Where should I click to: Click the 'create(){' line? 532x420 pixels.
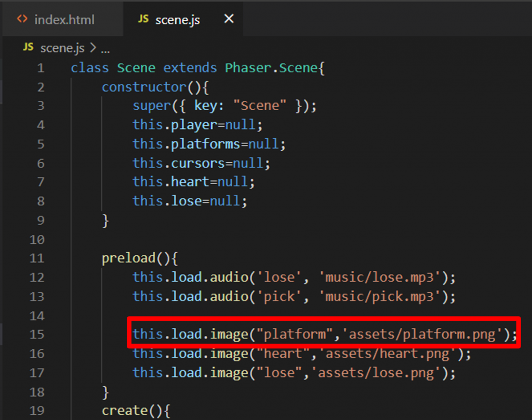[x=136, y=411]
